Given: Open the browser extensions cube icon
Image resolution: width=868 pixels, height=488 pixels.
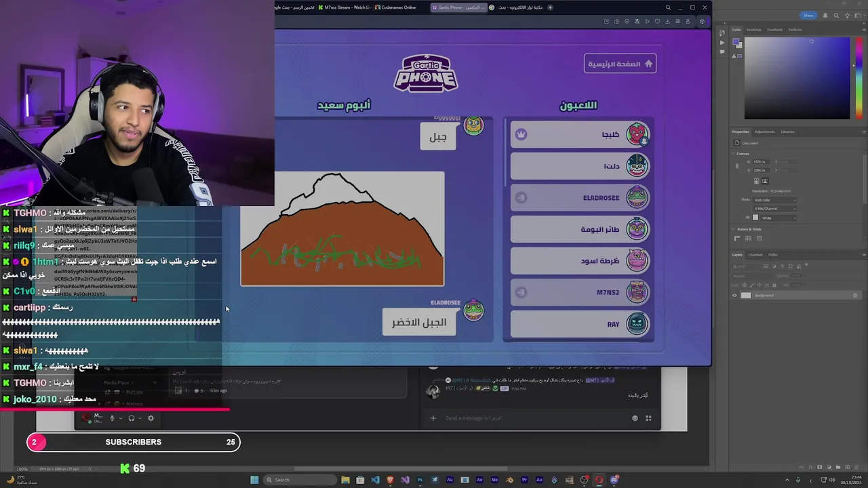Looking at the screenshot, I should pyautogui.click(x=702, y=22).
